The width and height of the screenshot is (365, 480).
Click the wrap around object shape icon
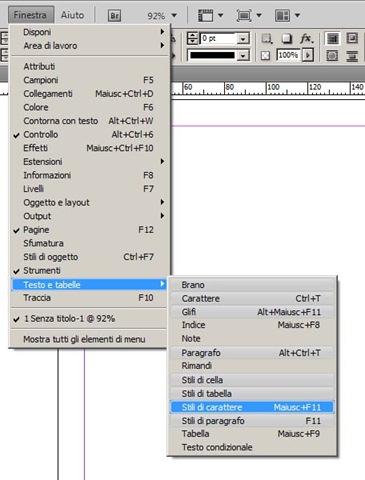point(332,56)
